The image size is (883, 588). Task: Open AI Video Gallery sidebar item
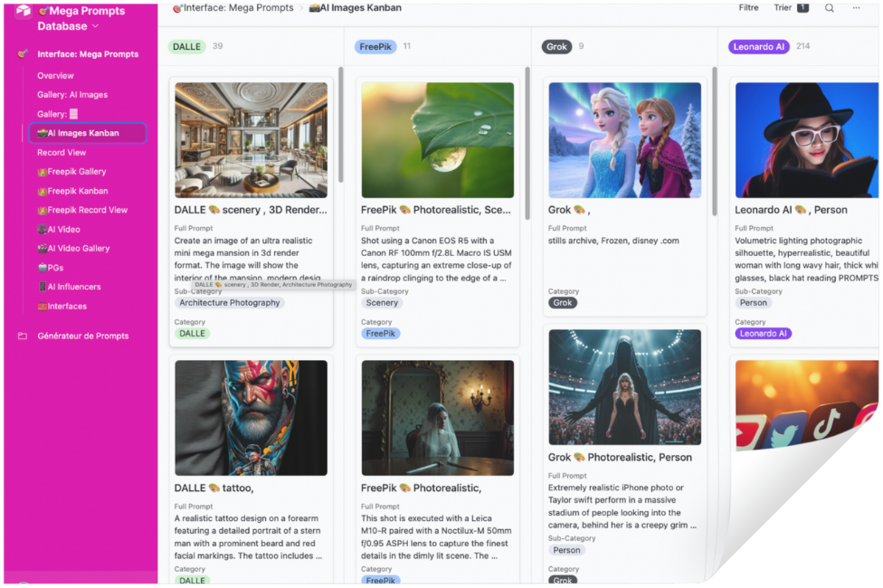pyautogui.click(x=73, y=249)
